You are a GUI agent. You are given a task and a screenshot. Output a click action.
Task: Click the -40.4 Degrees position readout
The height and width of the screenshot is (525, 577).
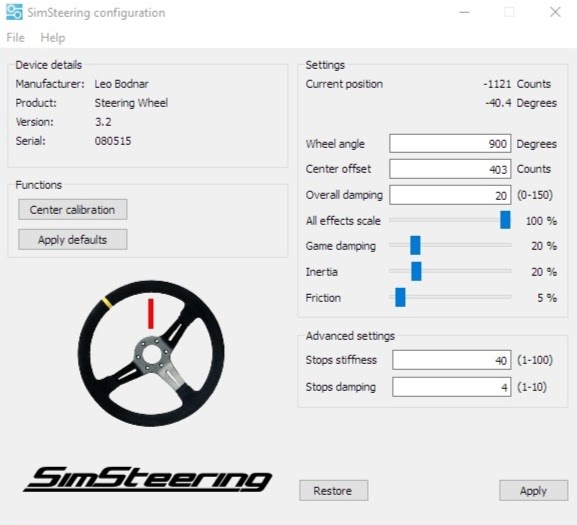coord(521,103)
